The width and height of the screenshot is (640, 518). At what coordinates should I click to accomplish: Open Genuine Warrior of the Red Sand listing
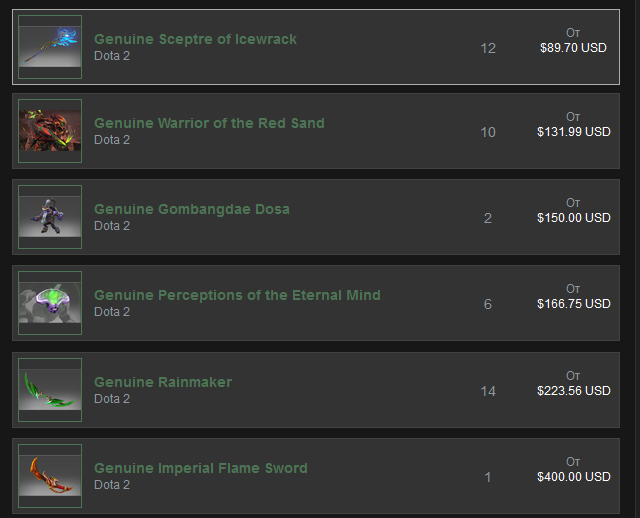pyautogui.click(x=209, y=123)
